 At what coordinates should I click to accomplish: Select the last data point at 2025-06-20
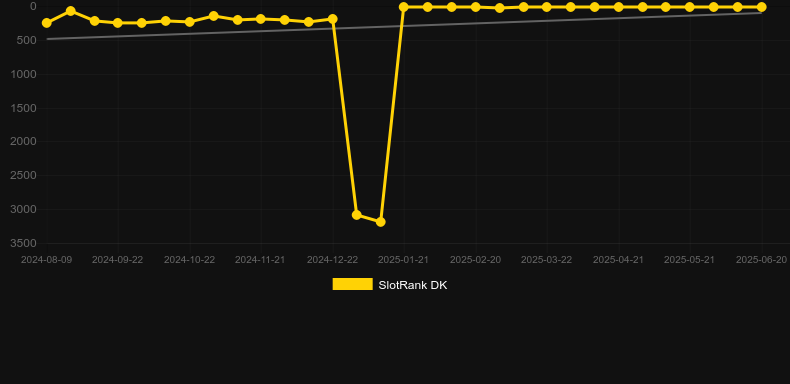coord(761,7)
